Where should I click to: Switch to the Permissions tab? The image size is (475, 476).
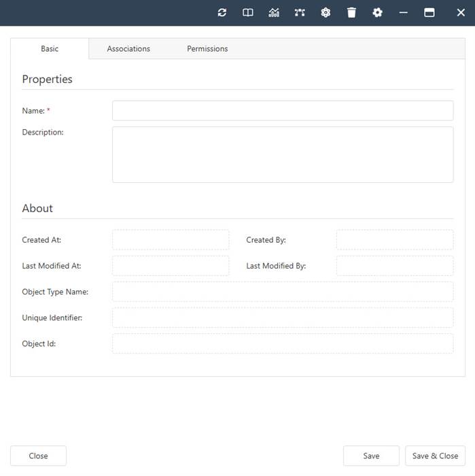pyautogui.click(x=207, y=48)
